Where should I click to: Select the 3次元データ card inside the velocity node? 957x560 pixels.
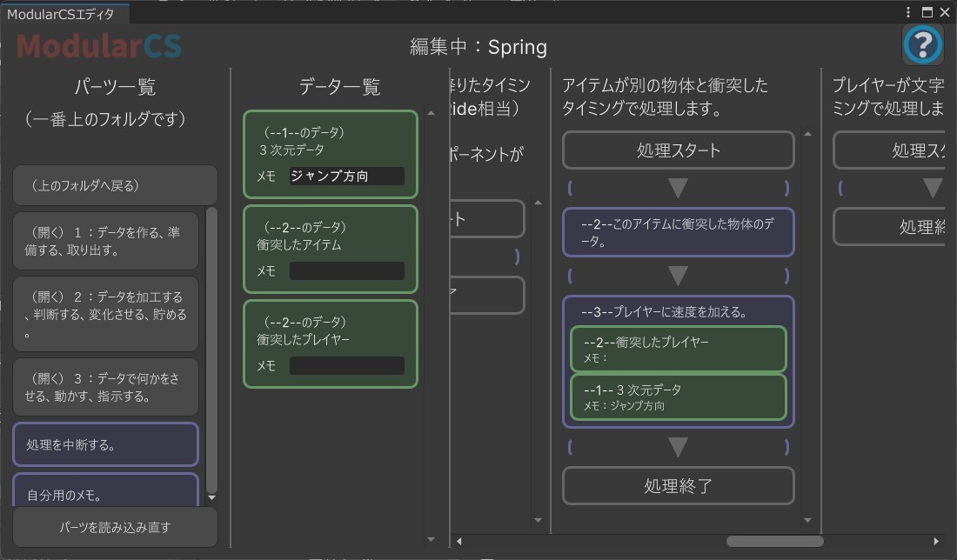(678, 397)
